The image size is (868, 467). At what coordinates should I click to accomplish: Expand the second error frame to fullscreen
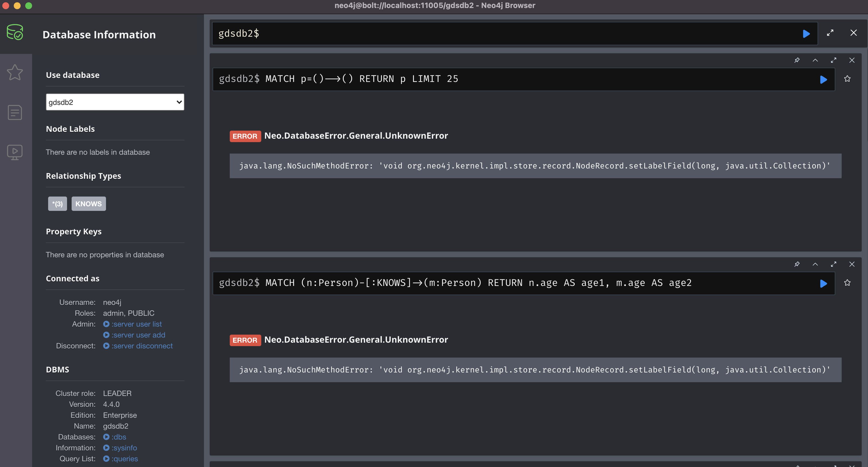834,264
